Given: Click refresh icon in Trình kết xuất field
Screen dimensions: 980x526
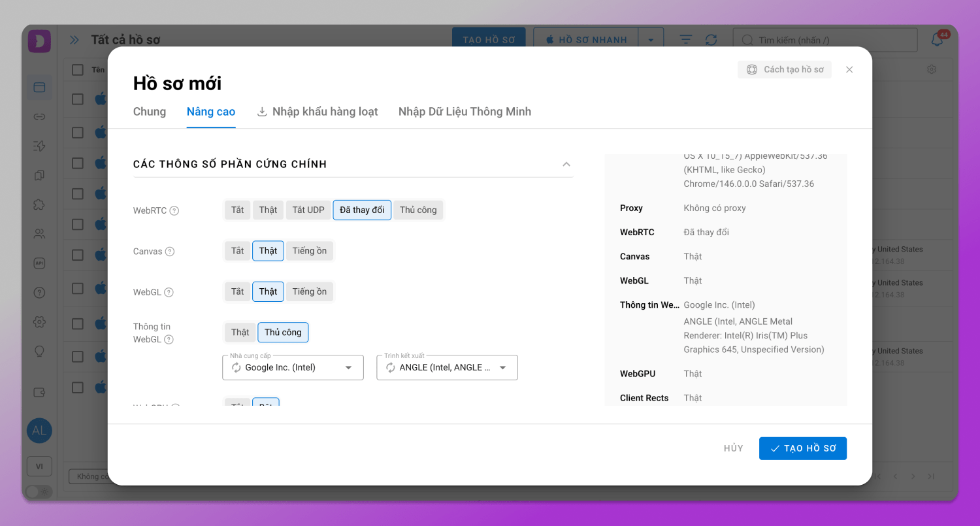Looking at the screenshot, I should tap(391, 368).
